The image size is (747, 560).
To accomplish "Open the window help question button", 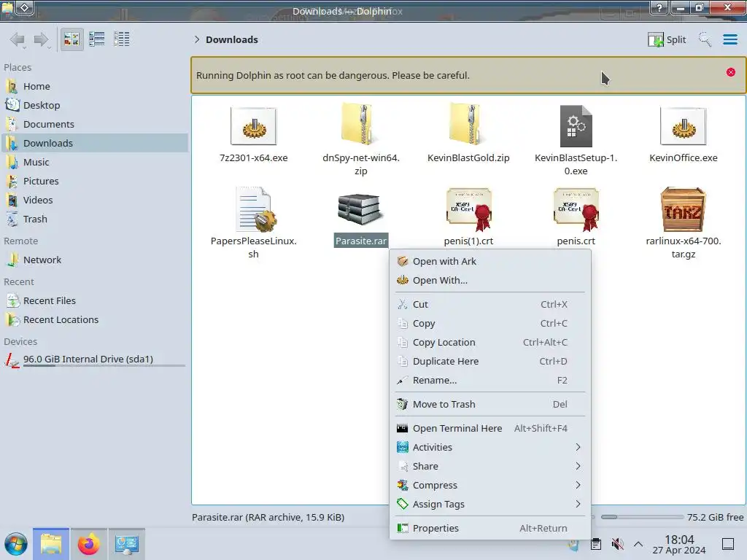I will click(659, 7).
